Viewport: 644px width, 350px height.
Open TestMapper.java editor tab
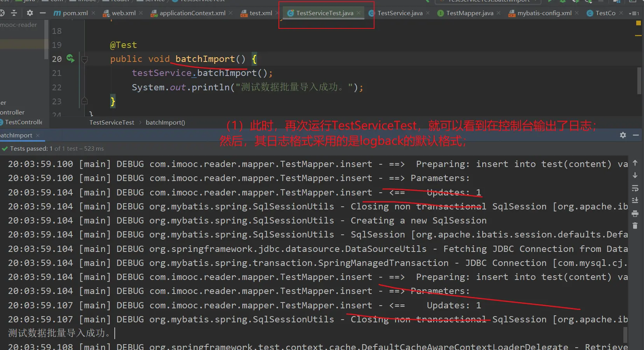coord(469,13)
